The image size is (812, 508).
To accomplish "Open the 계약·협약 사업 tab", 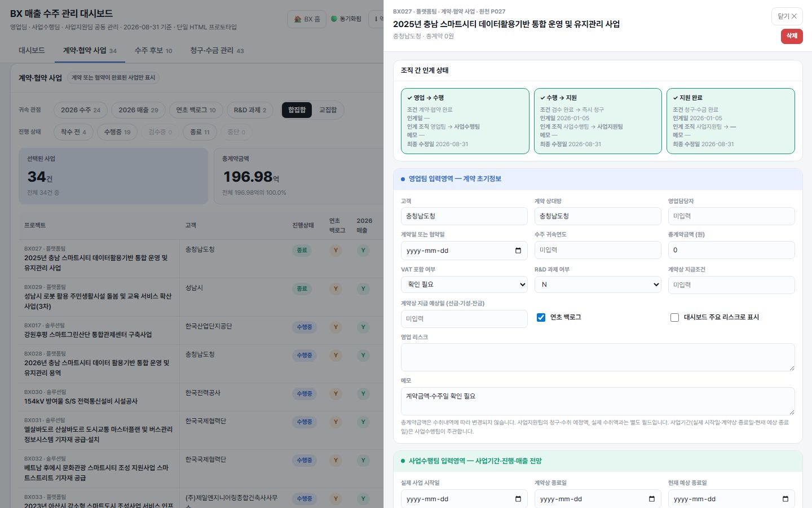I will (x=90, y=50).
